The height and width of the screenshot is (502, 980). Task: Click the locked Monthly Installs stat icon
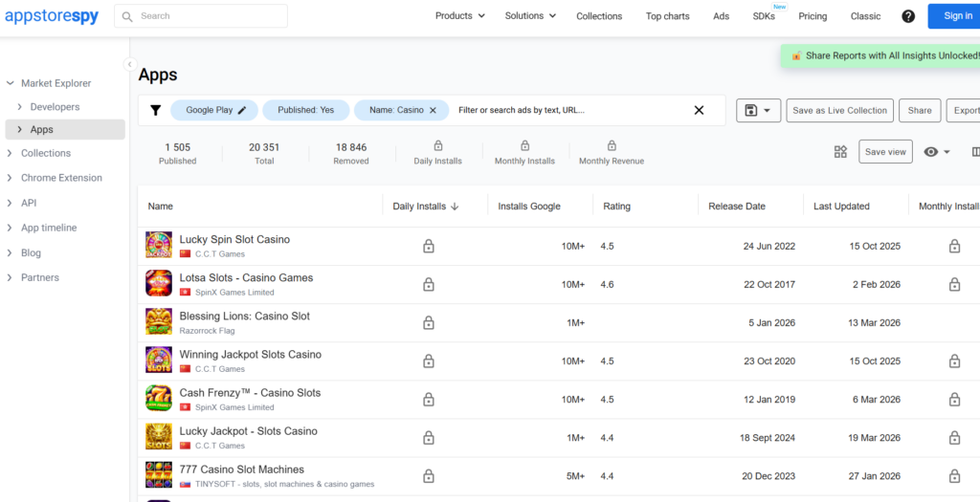point(525,145)
